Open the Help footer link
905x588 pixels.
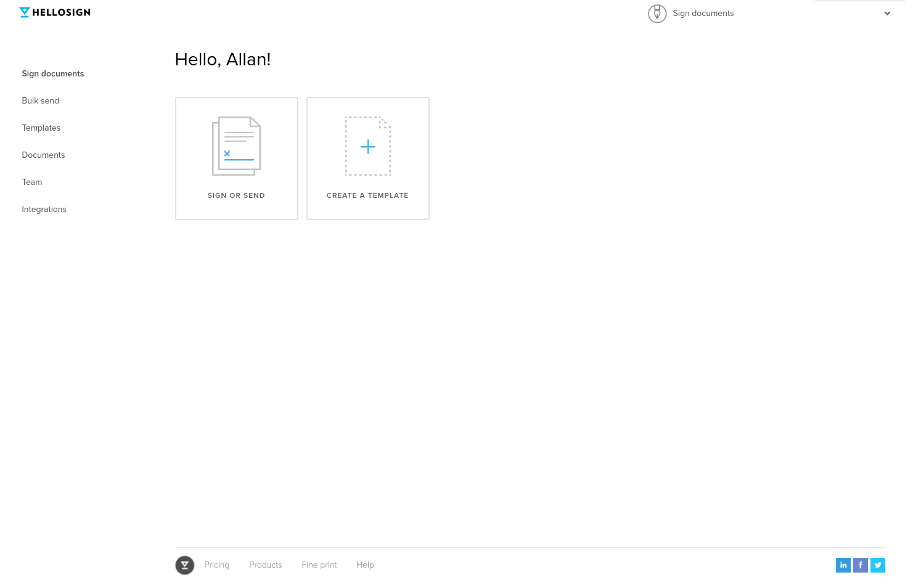pos(365,565)
